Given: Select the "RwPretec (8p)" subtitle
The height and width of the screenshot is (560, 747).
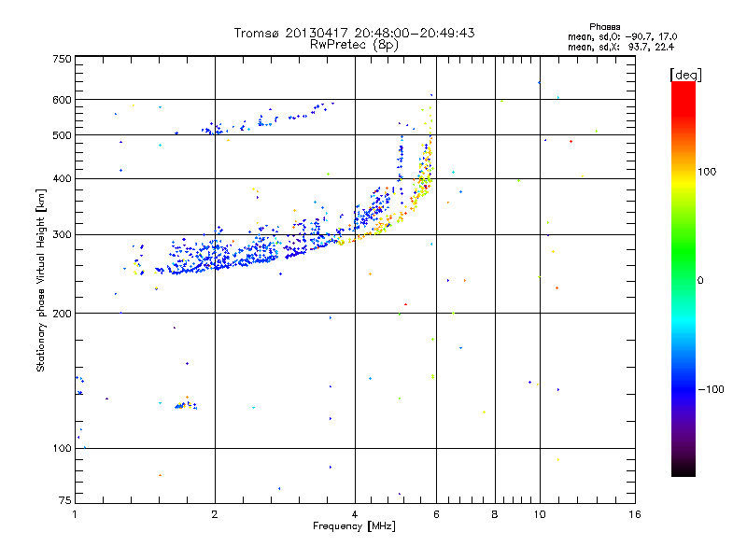Looking at the screenshot, I should (x=354, y=45).
